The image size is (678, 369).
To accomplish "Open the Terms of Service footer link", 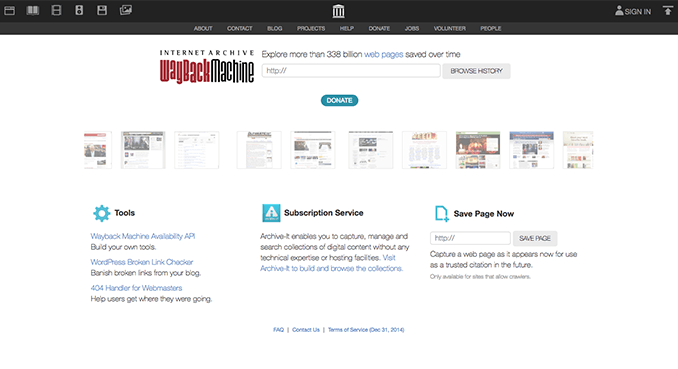I will click(366, 330).
